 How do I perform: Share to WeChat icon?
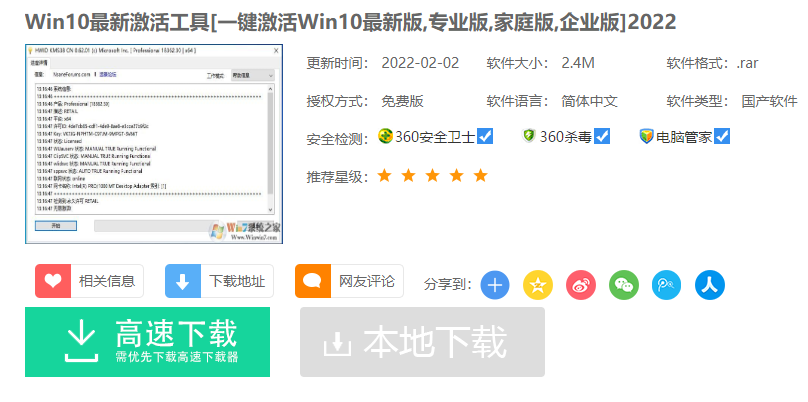624,285
